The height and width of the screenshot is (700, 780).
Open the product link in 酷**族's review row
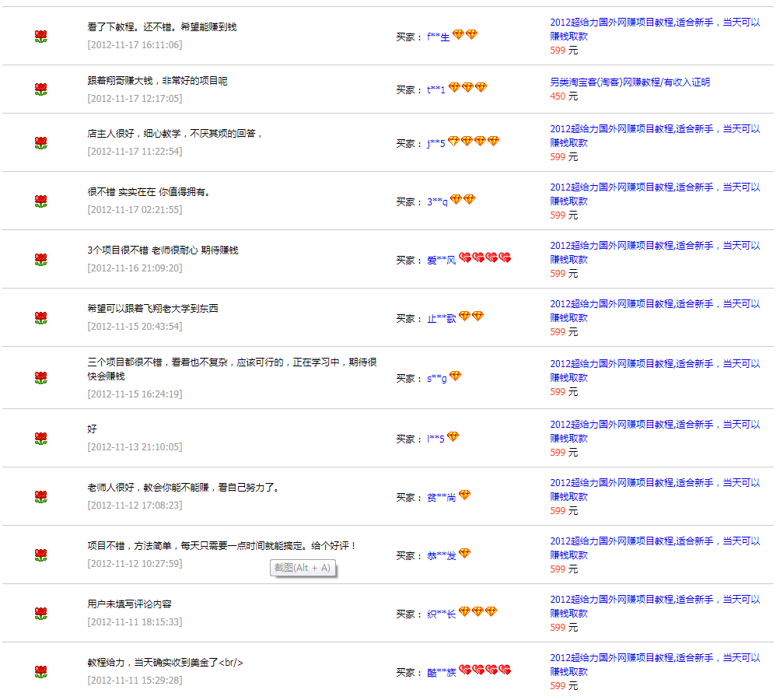655,664
